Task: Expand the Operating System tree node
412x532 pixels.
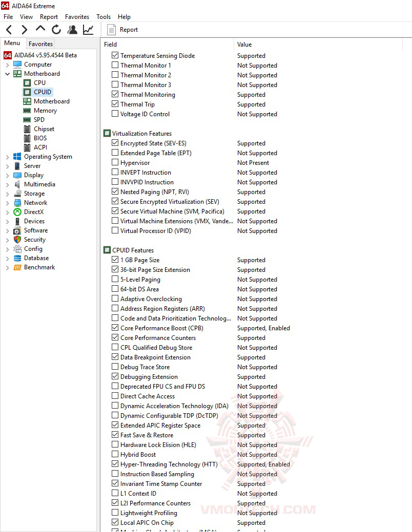Action: click(x=8, y=157)
